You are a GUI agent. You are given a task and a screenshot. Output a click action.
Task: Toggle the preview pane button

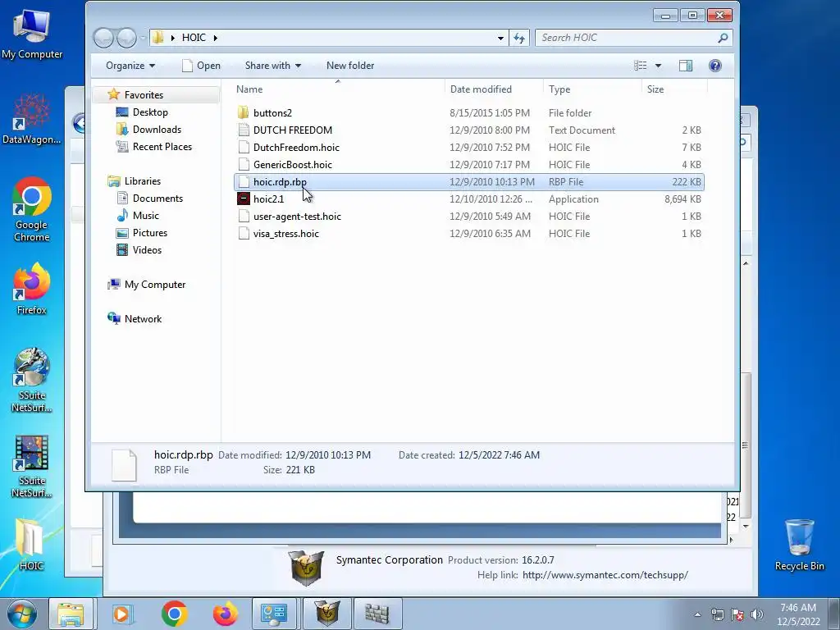click(x=686, y=66)
